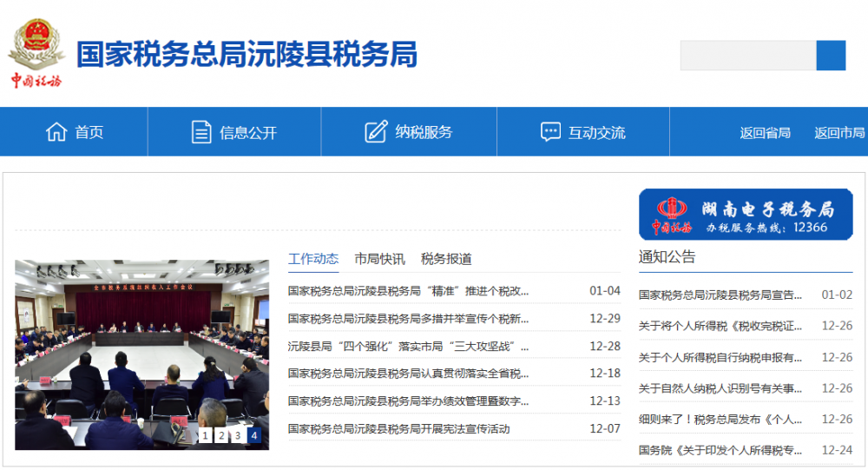Click the document icon beside 信息公开
868x470 pixels.
coord(201,132)
